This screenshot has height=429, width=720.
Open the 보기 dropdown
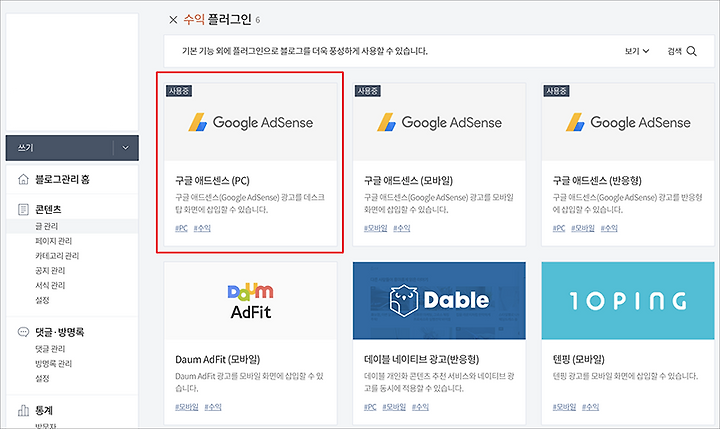637,51
